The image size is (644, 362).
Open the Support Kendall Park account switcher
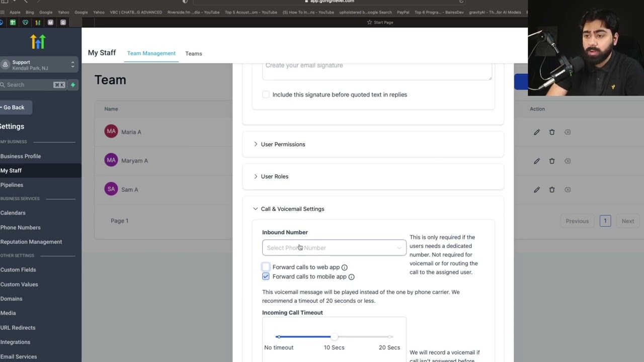point(38,65)
